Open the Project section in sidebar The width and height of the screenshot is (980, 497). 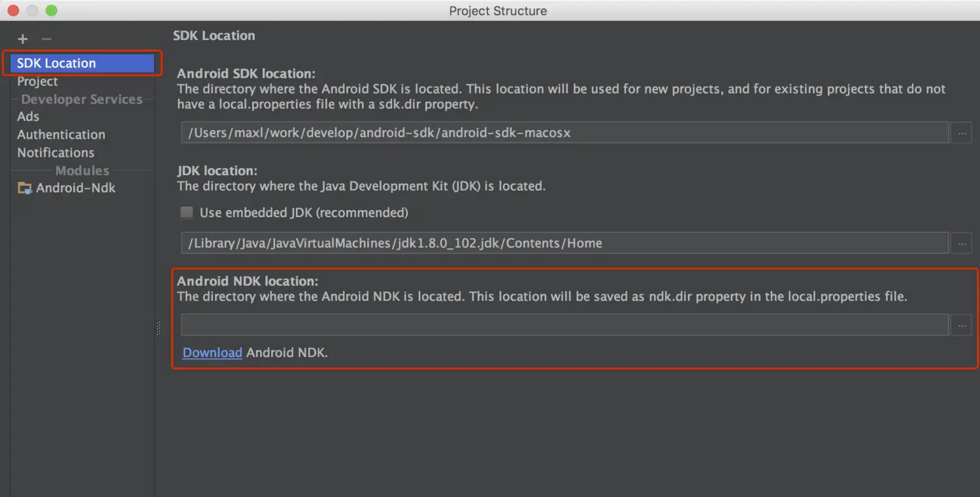37,82
